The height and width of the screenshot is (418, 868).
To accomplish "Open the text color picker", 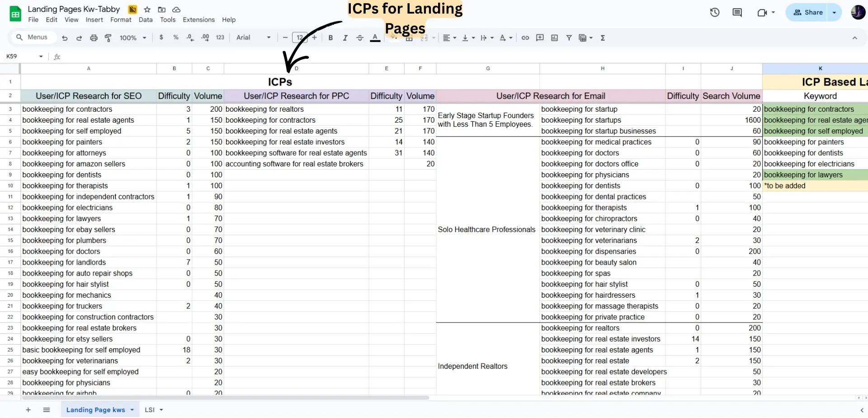I will tap(375, 38).
